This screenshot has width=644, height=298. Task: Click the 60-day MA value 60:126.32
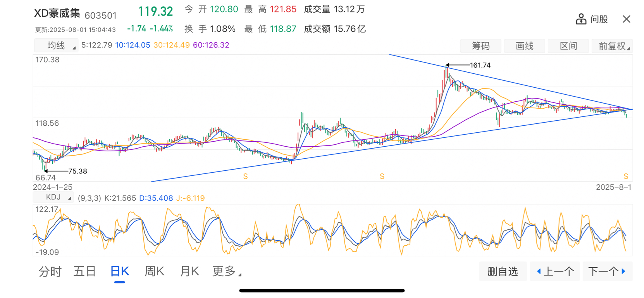[211, 45]
